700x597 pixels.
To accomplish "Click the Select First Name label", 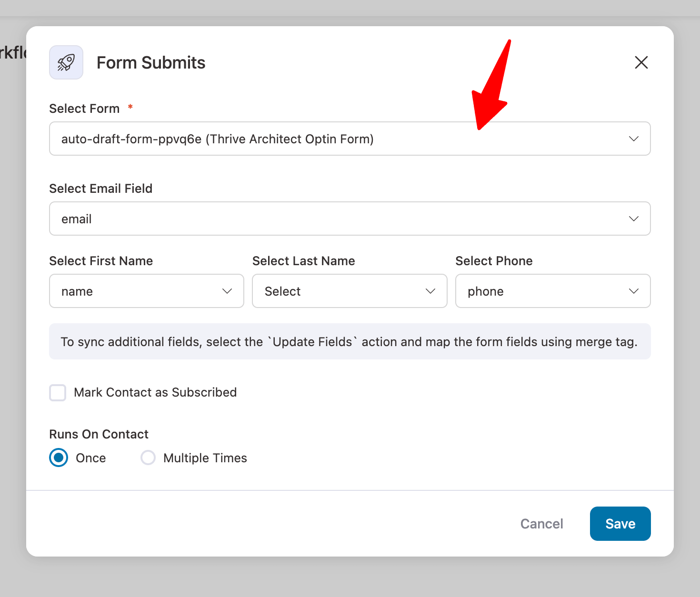I will click(x=101, y=261).
